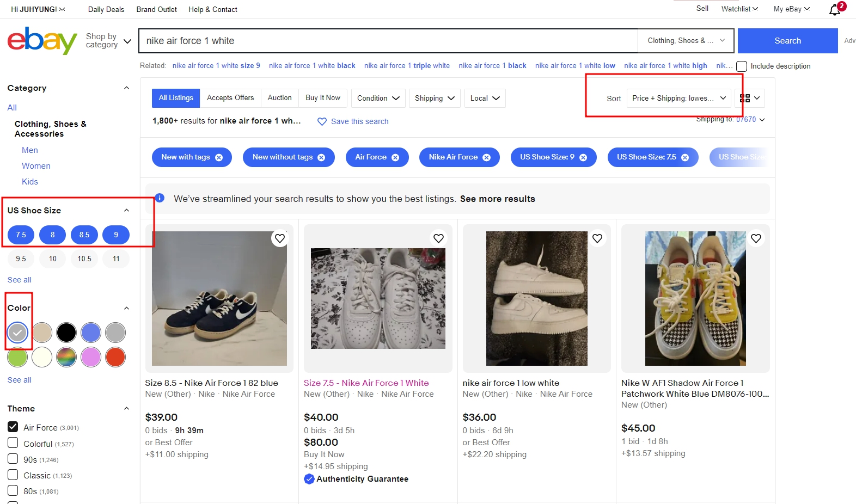856x504 pixels.
Task: Select the black color swatch
Action: click(66, 333)
